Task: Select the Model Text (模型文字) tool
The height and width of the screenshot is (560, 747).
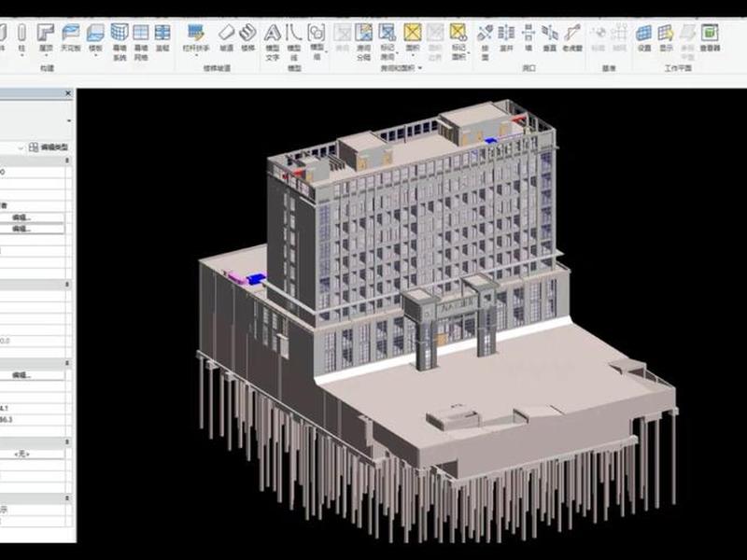Action: pos(272,42)
